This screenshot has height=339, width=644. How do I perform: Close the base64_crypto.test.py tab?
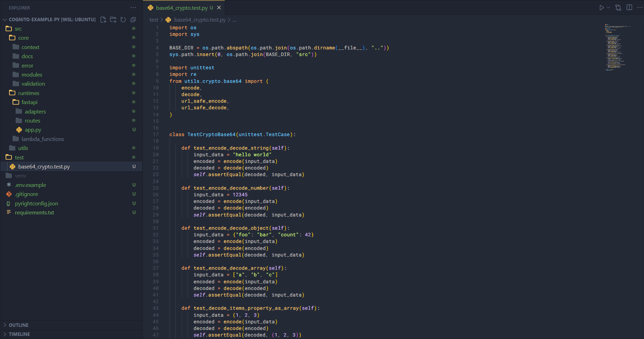point(219,8)
